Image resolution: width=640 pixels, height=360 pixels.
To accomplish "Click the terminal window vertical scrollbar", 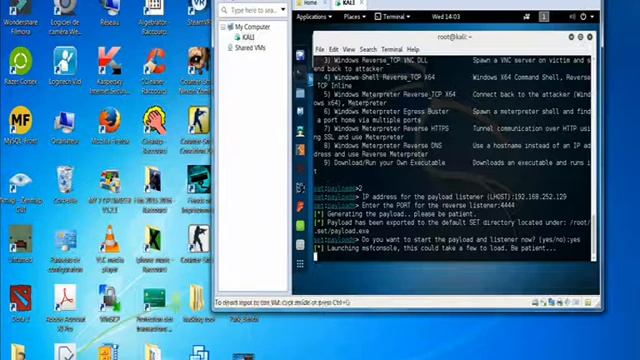I will click(593, 158).
